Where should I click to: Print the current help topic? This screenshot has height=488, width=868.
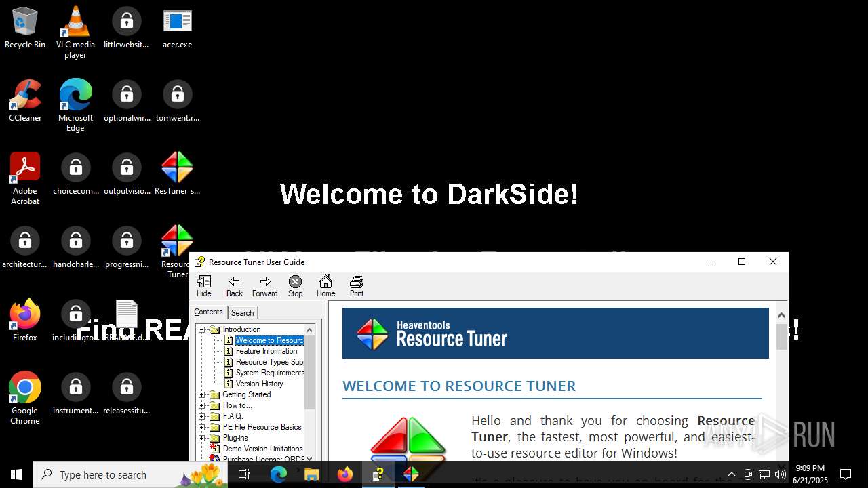(x=357, y=286)
